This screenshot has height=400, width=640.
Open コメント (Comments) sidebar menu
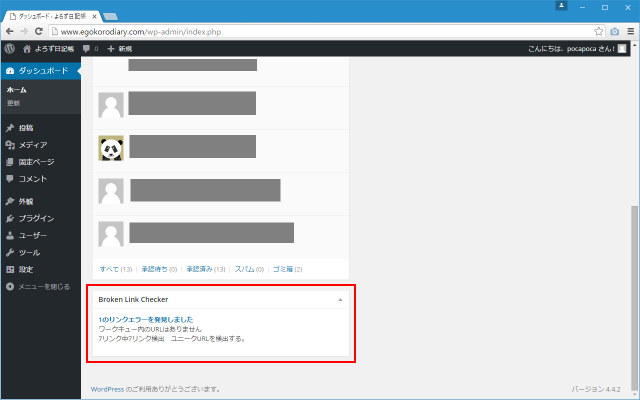33,178
